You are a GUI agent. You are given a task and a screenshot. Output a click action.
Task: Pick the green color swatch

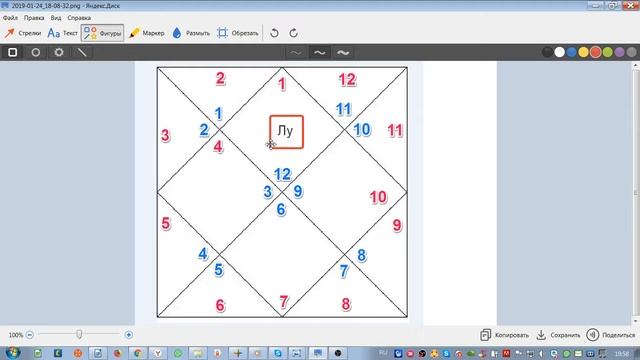click(x=608, y=52)
